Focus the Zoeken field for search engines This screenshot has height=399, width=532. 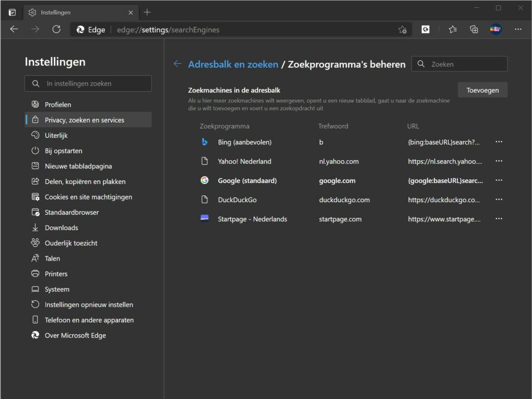(459, 64)
